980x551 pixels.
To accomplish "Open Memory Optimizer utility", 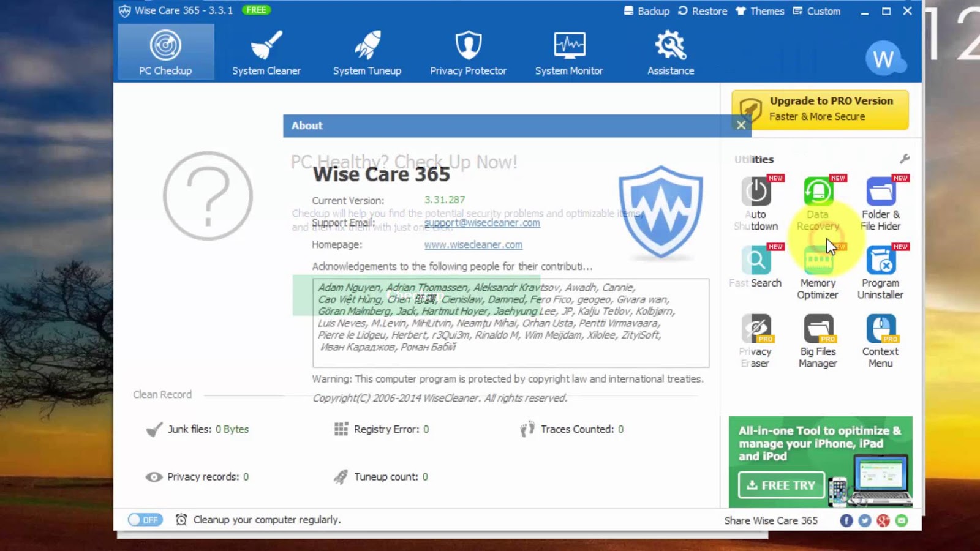I will (818, 272).
